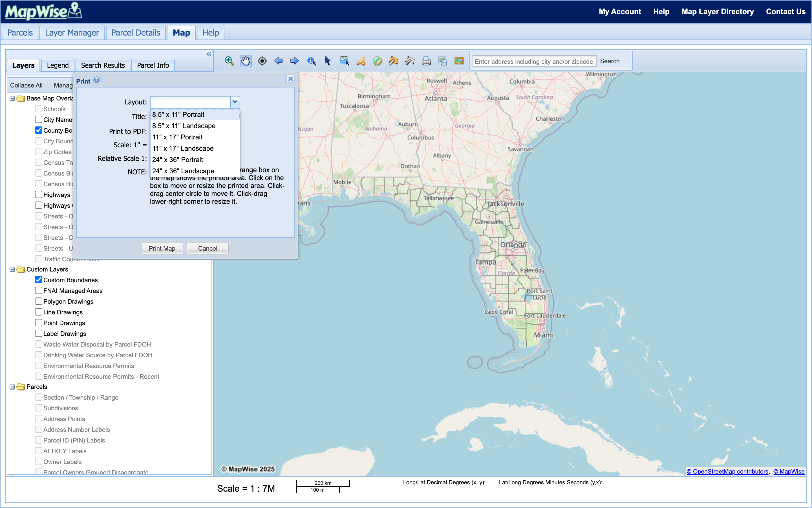Go to next map extent arrow
Viewport: 812px width, 508px height.
pyautogui.click(x=295, y=61)
